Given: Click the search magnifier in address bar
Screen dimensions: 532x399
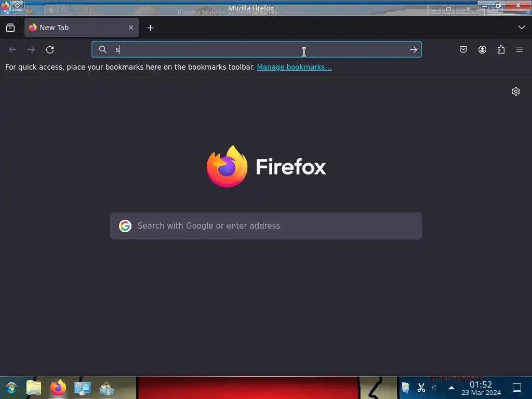Looking at the screenshot, I should click(x=103, y=49).
